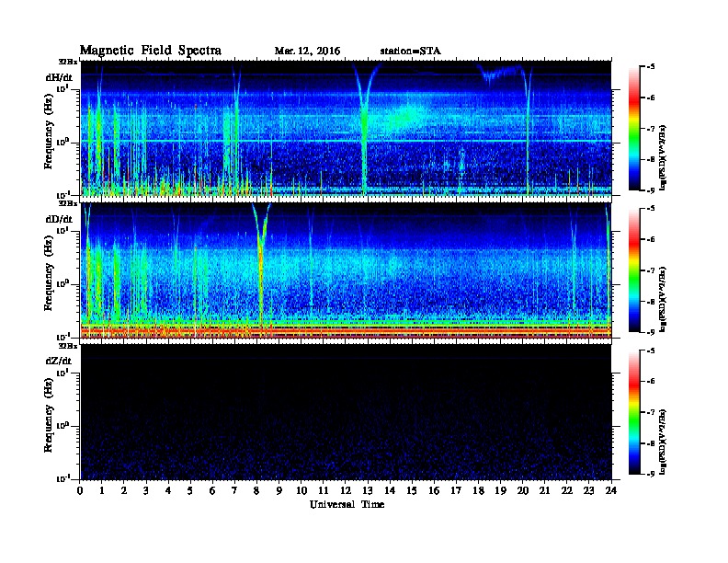Click hour 11 on the Universal Time axis
This screenshot has width=728, height=563.
point(324,490)
